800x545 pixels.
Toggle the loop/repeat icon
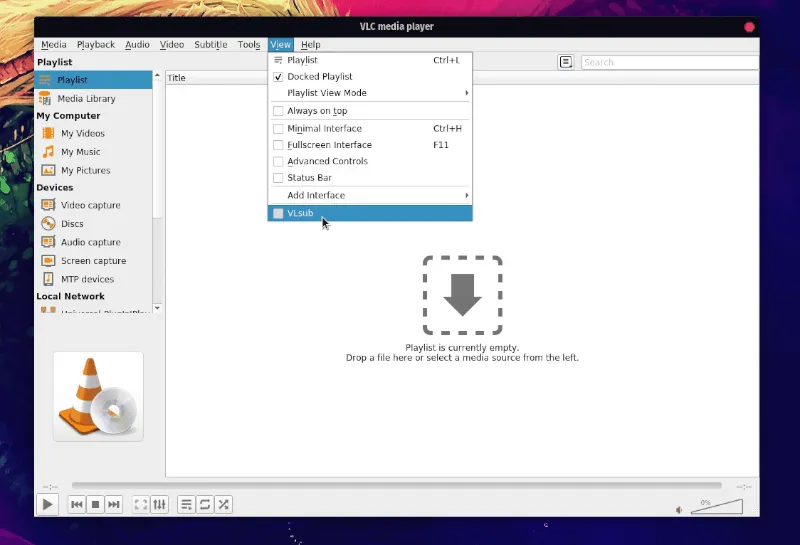(x=205, y=505)
